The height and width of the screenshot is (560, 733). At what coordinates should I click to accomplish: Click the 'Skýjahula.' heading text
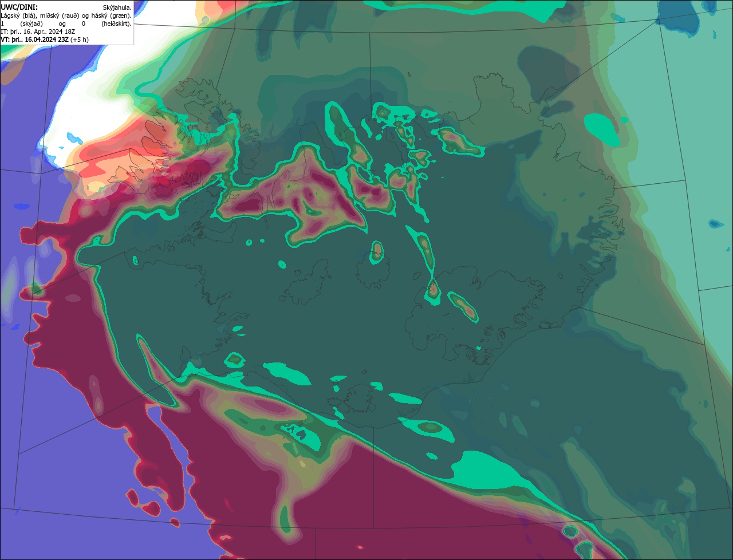point(117,7)
